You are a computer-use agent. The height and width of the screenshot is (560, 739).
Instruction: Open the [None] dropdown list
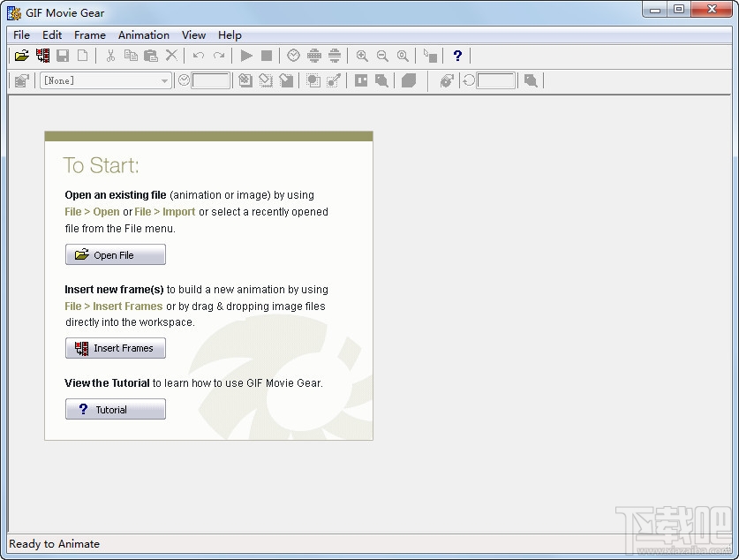pos(106,80)
